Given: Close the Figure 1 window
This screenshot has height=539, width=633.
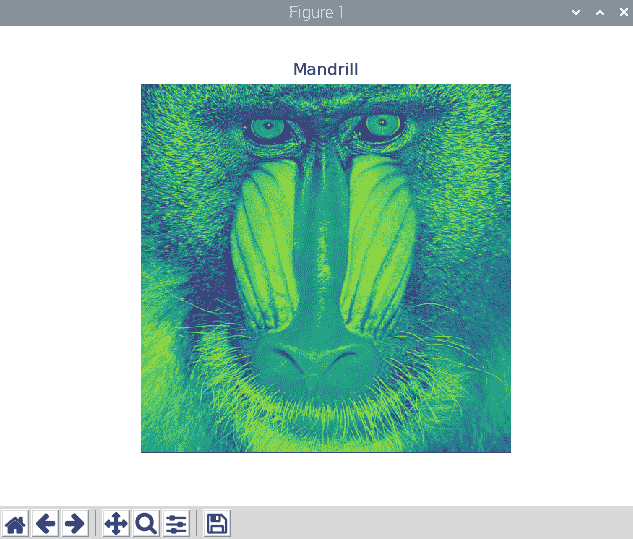Looking at the screenshot, I should click(x=623, y=13).
